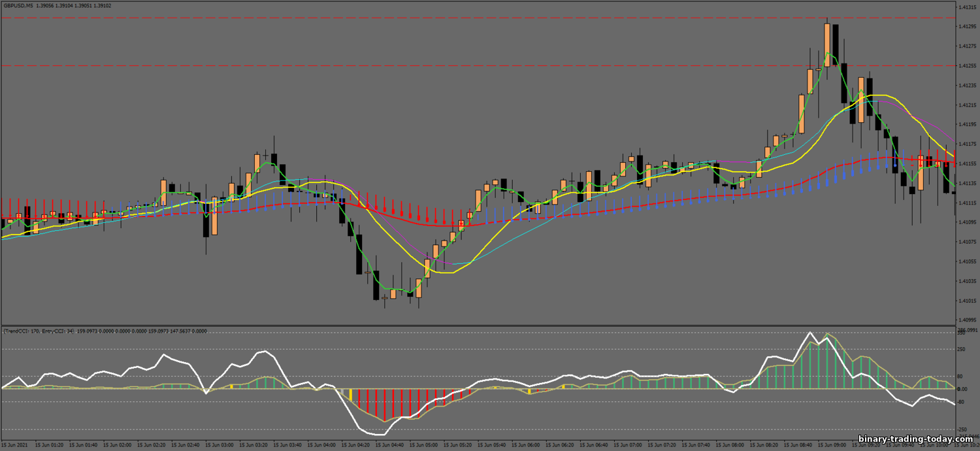
Task: Click price level 1.40995 on the price axis
Action: pyautogui.click(x=967, y=320)
